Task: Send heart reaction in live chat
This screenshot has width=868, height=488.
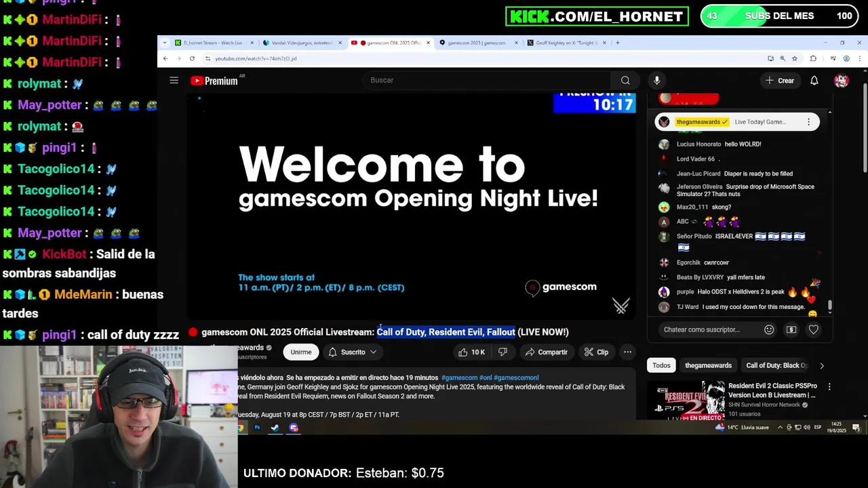Action: [813, 329]
